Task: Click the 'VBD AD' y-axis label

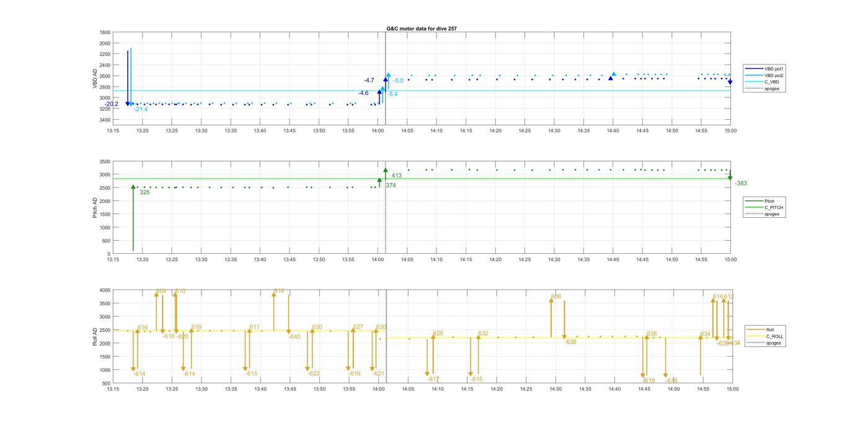Action: pyautogui.click(x=95, y=78)
